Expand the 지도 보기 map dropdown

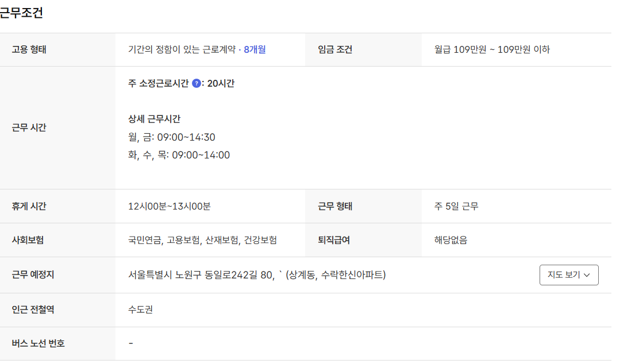coord(568,275)
